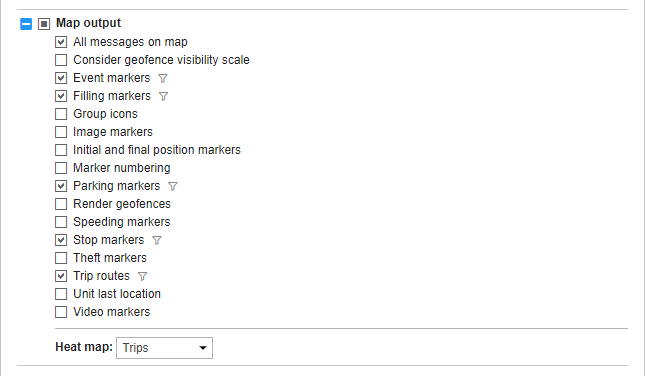Open the Heat map dropdown
This screenshot has width=645, height=376.
tap(164, 348)
